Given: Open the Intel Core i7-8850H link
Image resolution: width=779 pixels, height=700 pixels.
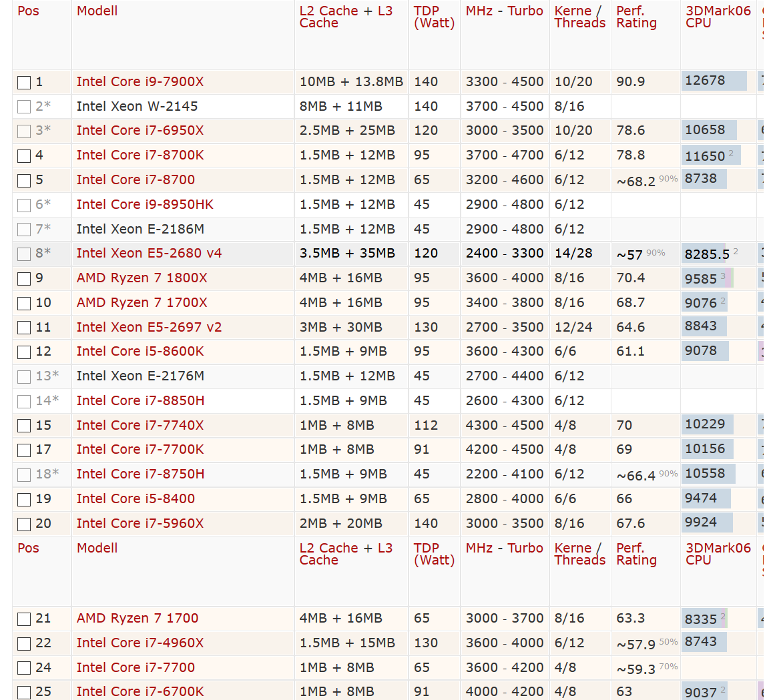Looking at the screenshot, I should [x=140, y=400].
